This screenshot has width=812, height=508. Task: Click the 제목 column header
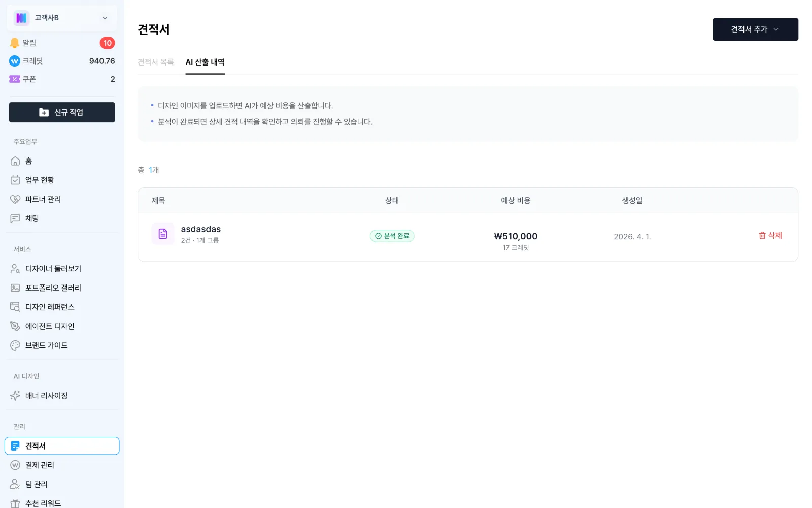coord(158,201)
